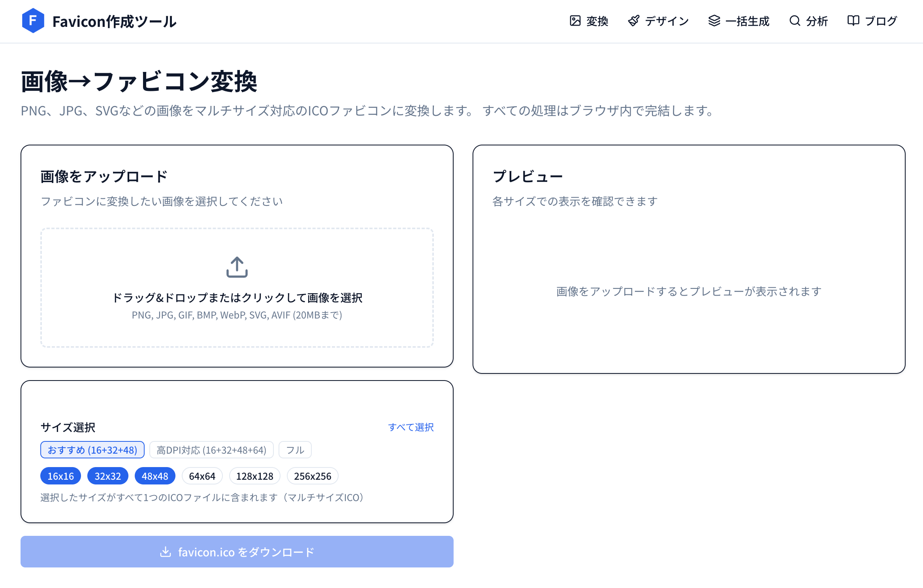Enable the 128x128 size option
923x588 pixels.
(254, 476)
